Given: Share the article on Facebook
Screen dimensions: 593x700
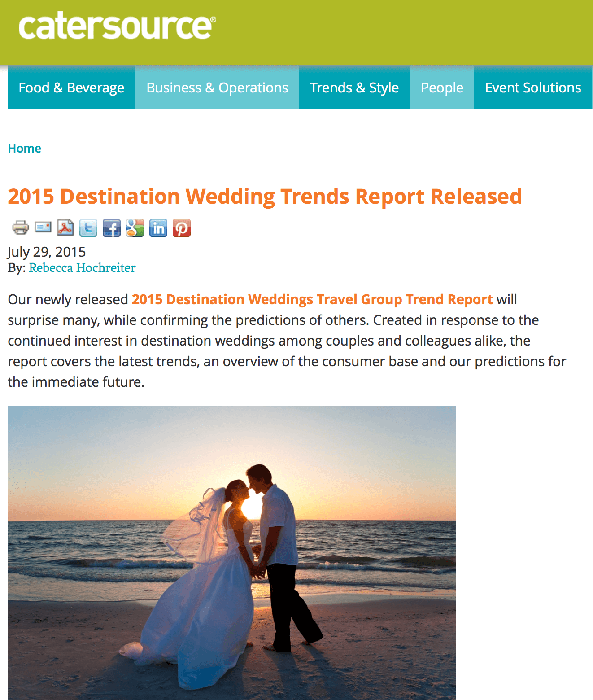Looking at the screenshot, I should [112, 228].
